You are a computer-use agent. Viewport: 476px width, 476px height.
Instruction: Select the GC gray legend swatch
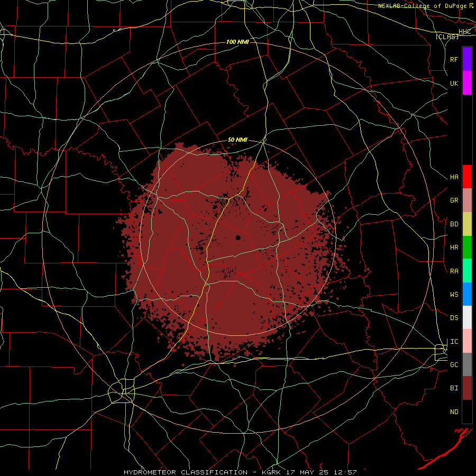tap(467, 364)
